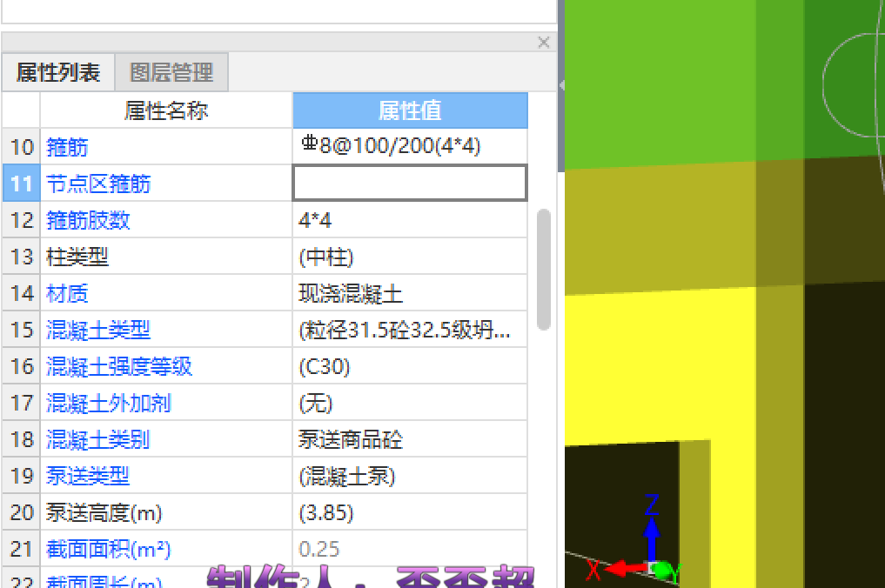Click the (无) additive value
This screenshot has width=885, height=588.
[411, 403]
